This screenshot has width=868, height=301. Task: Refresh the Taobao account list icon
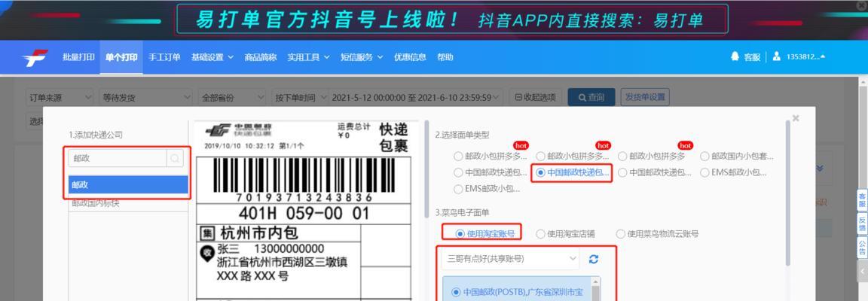pos(594,259)
